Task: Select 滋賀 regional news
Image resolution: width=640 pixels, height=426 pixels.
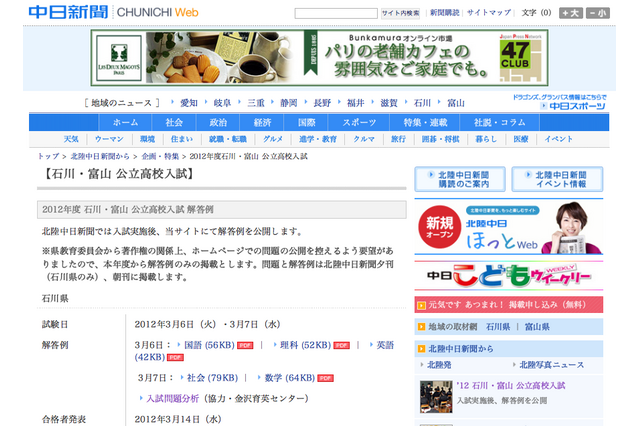Action: pos(389,103)
